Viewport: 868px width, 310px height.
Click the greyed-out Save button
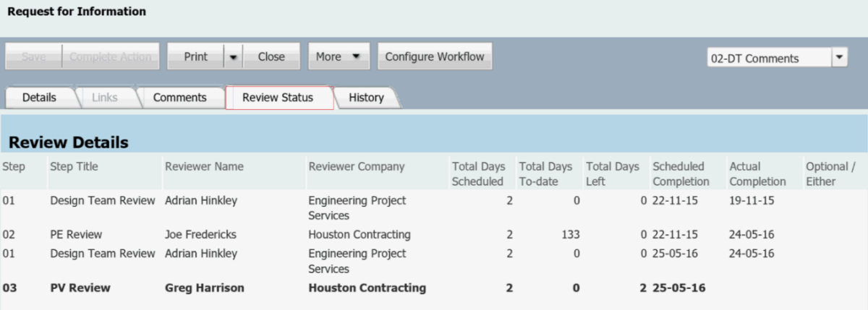(33, 57)
